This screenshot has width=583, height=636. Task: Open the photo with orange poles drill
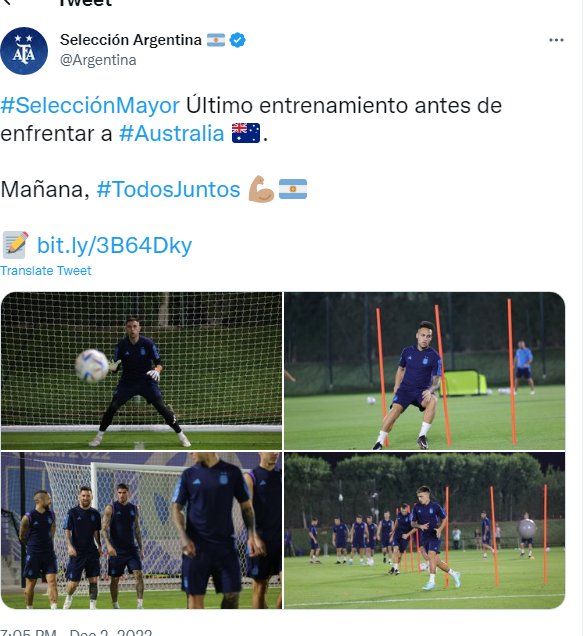424,371
